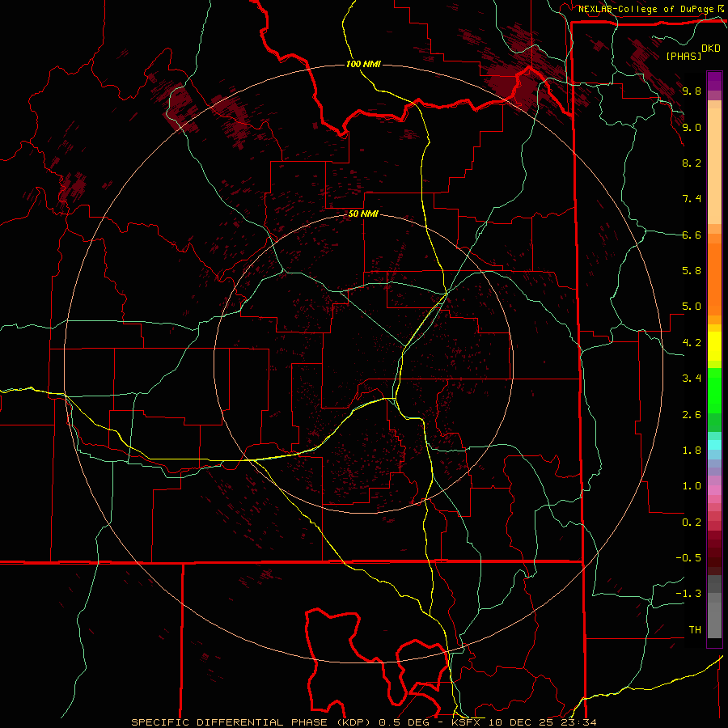Click the 3.4 scale value
Viewport: 728px width, 728px height.
tap(692, 379)
